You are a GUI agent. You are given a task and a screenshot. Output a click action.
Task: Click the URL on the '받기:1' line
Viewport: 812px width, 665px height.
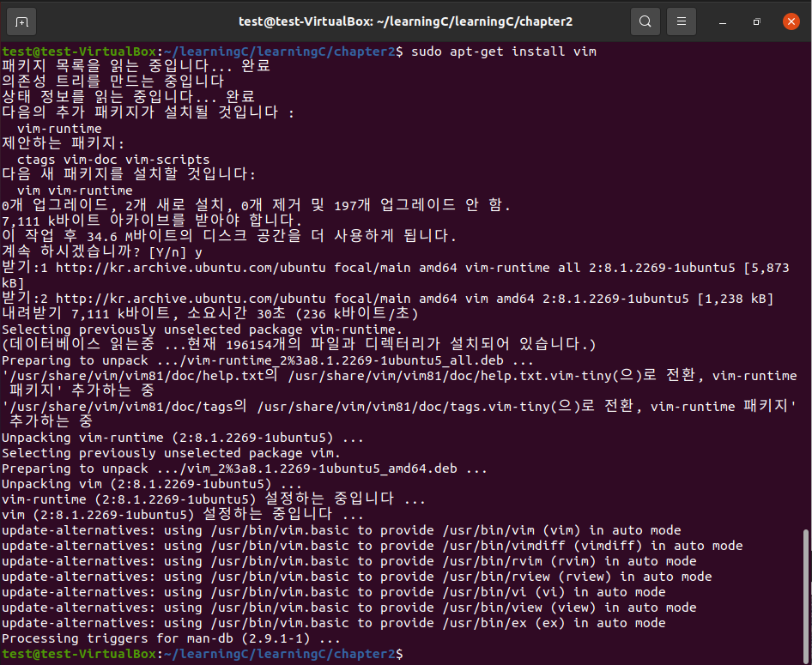tap(191, 268)
